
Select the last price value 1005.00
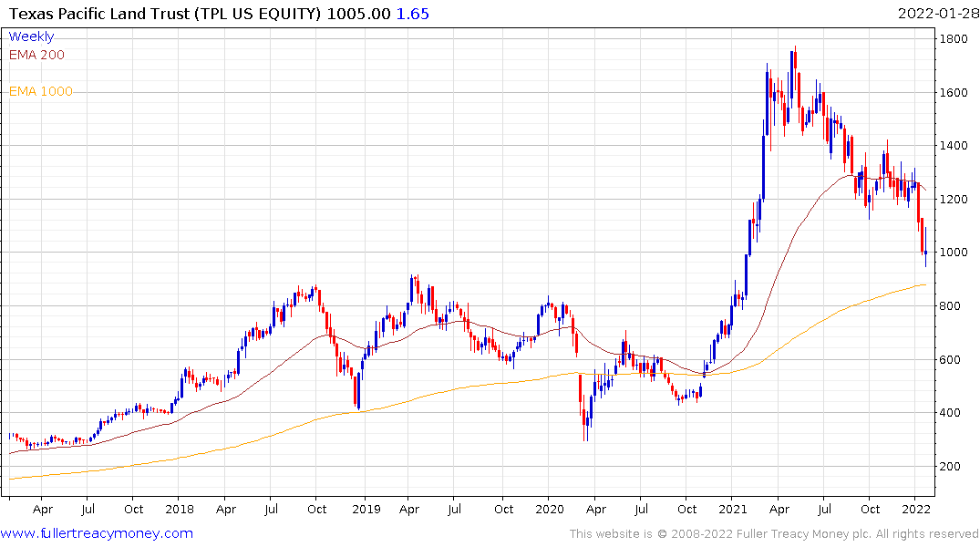pyautogui.click(x=359, y=14)
